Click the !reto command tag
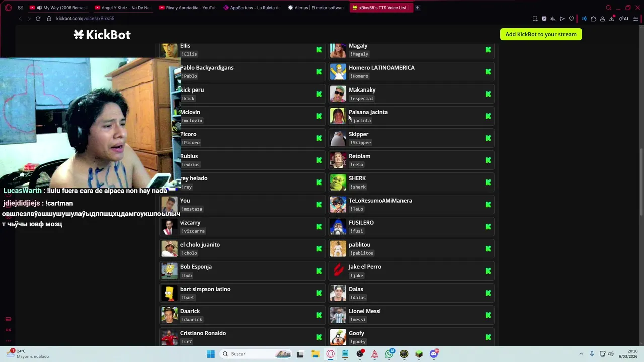644x362 pixels. [357, 165]
